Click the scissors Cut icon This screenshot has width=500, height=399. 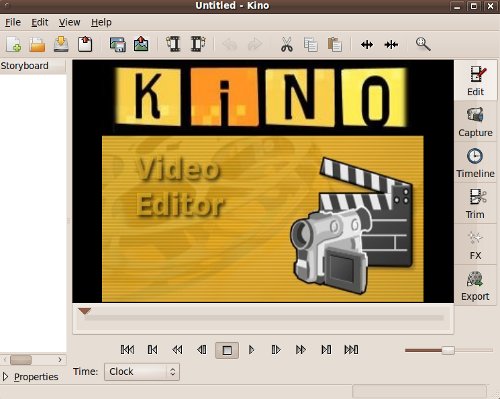coord(287,44)
